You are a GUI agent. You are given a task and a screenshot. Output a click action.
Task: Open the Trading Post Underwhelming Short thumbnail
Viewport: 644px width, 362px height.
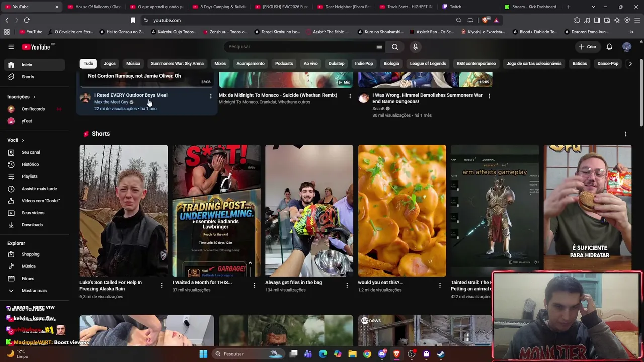(216, 211)
